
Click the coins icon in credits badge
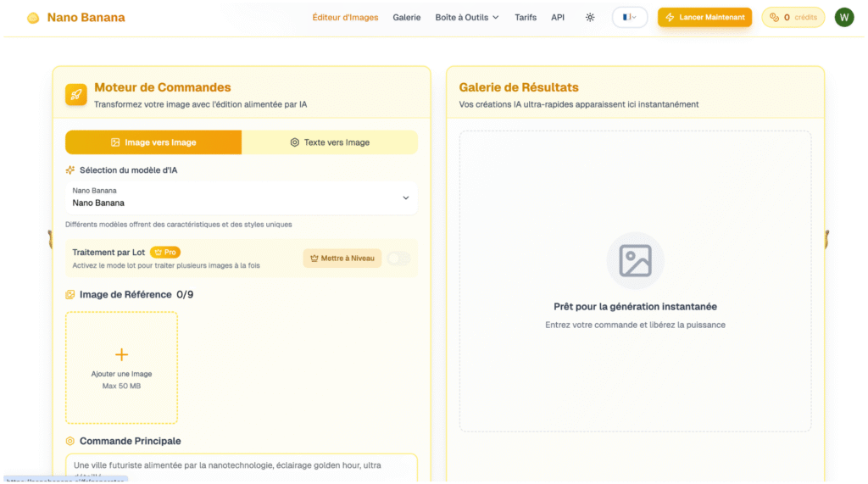tap(774, 17)
